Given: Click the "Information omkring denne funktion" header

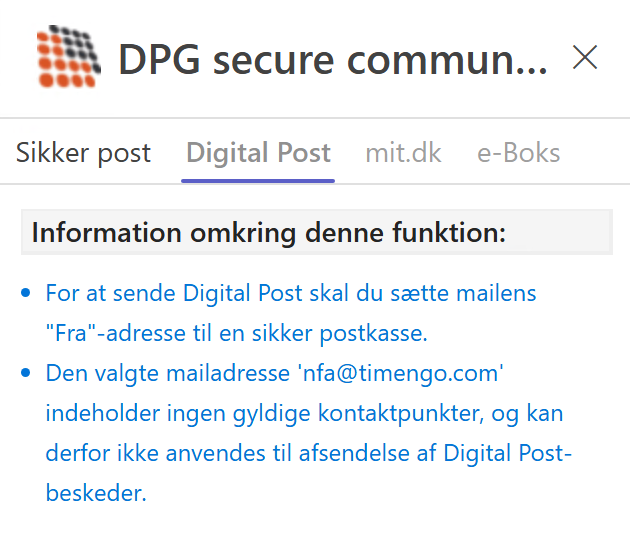Looking at the screenshot, I should coord(269,233).
